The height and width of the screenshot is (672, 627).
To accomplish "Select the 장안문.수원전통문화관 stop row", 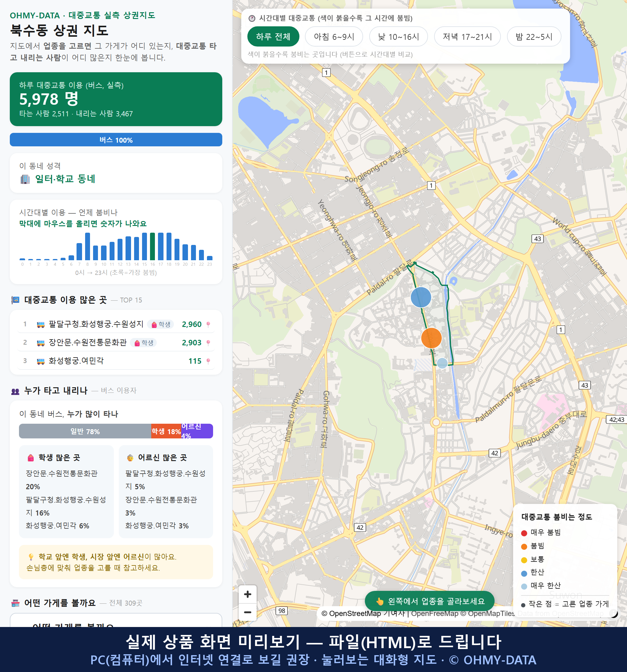I will 116,343.
